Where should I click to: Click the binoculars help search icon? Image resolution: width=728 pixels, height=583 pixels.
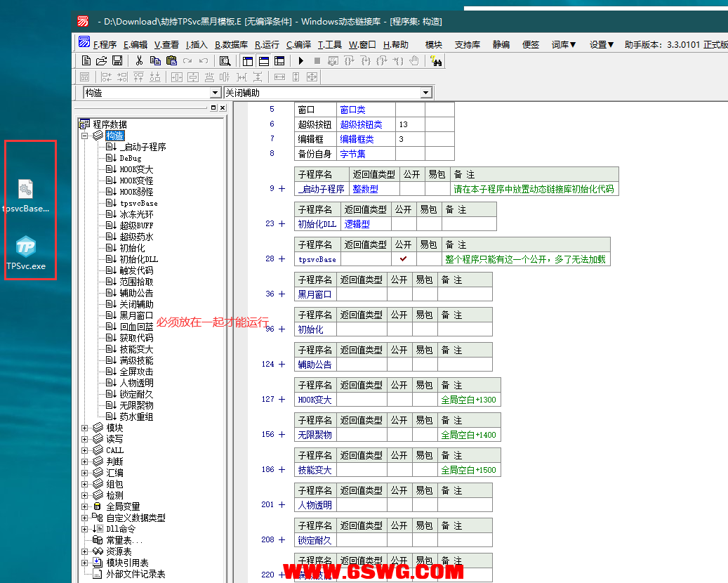pyautogui.click(x=436, y=61)
